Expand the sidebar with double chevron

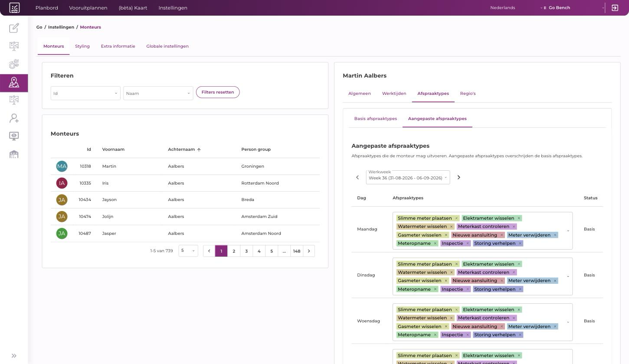[14, 356]
